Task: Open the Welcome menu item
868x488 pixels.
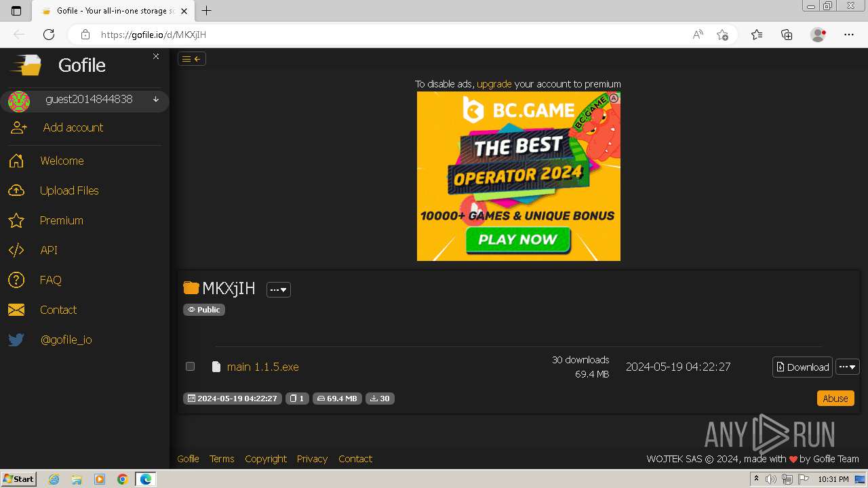Action: click(62, 161)
